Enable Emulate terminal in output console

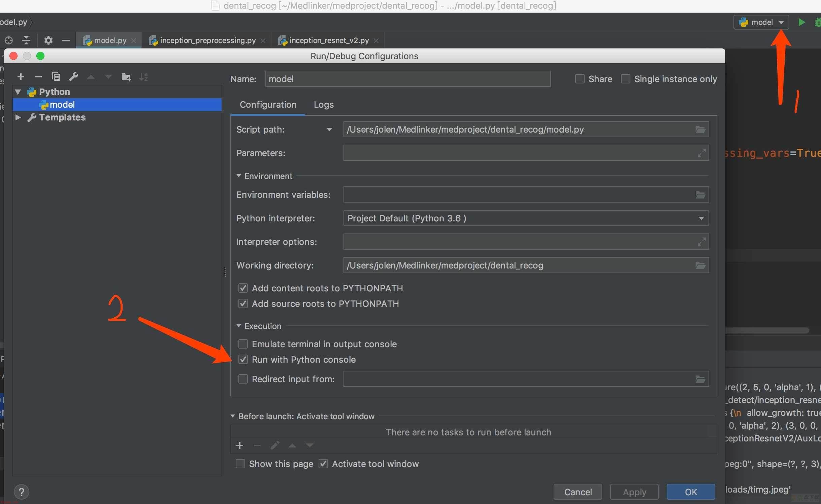tap(243, 344)
